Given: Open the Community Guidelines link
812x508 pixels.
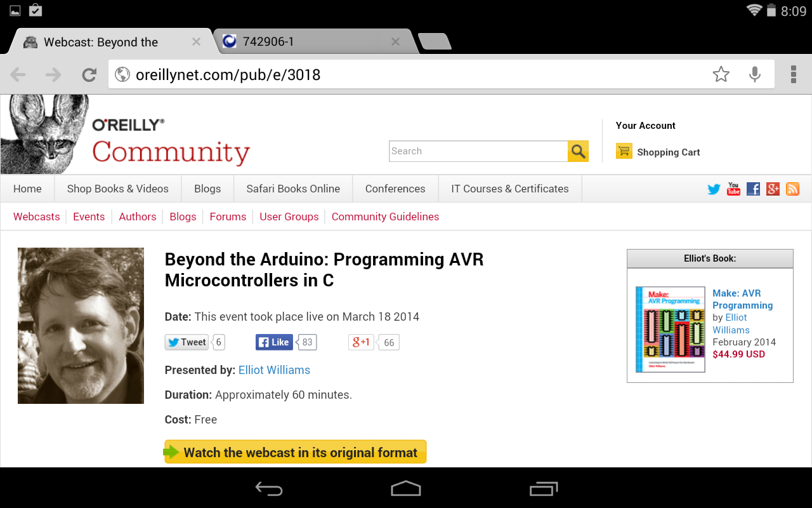Looking at the screenshot, I should point(385,217).
